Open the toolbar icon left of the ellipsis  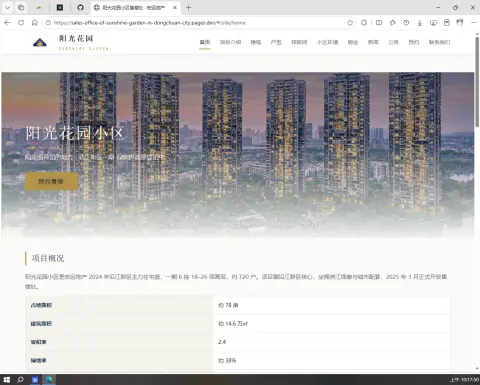point(460,23)
